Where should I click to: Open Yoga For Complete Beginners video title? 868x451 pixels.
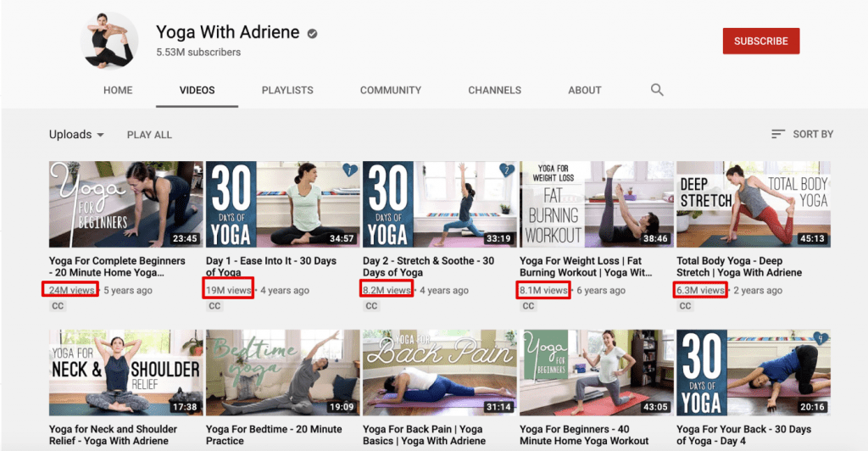click(x=117, y=267)
